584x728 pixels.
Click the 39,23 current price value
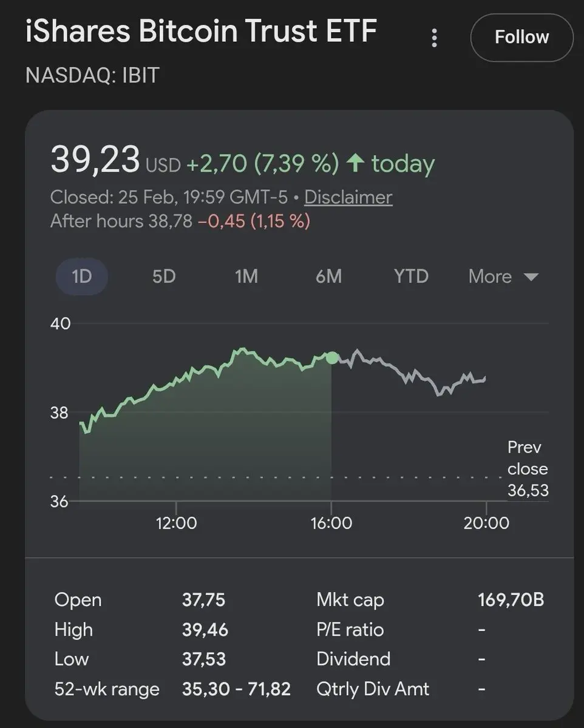[x=95, y=160]
